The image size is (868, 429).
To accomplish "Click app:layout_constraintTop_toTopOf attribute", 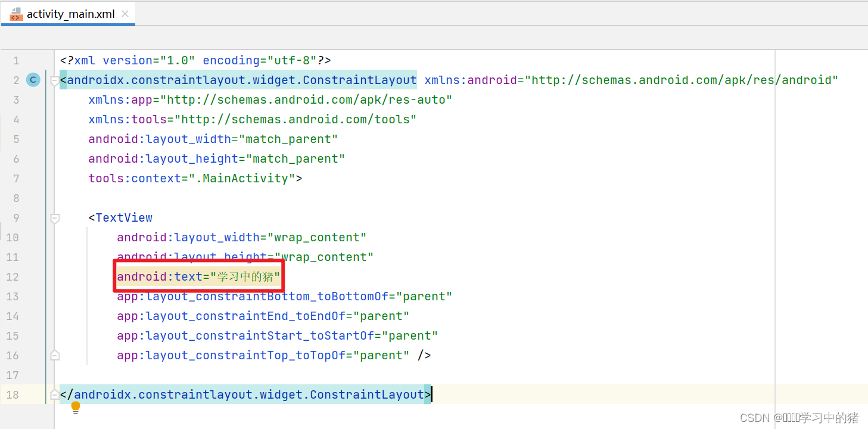I will click(x=263, y=355).
